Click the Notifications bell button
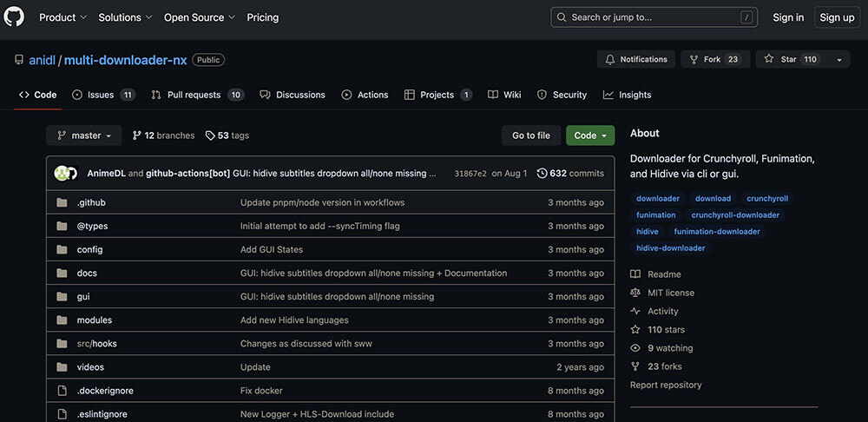The width and height of the screenshot is (868, 422). click(x=636, y=59)
